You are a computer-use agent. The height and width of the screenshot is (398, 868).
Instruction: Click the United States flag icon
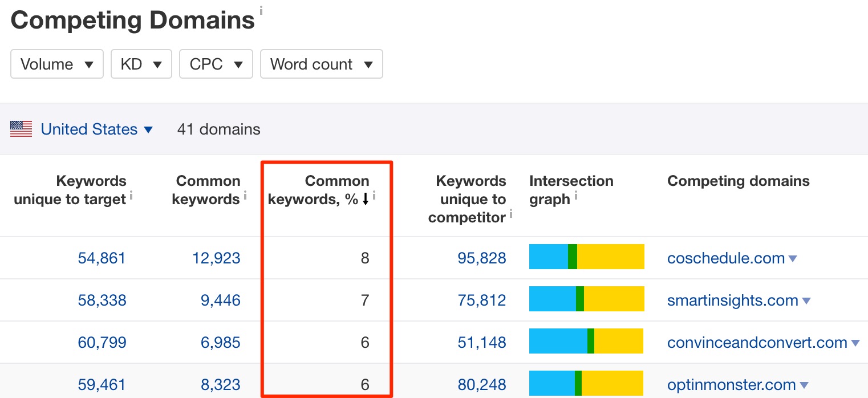click(x=21, y=129)
